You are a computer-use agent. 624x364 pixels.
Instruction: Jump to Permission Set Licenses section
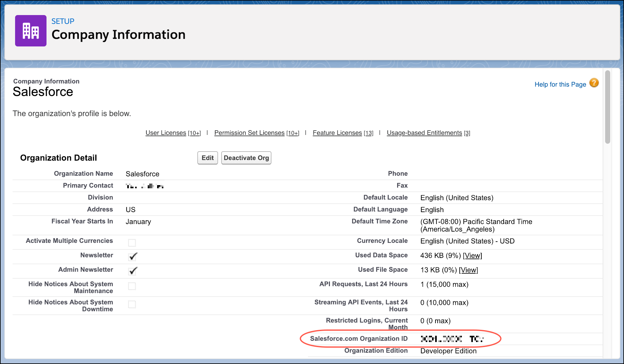pyautogui.click(x=249, y=133)
